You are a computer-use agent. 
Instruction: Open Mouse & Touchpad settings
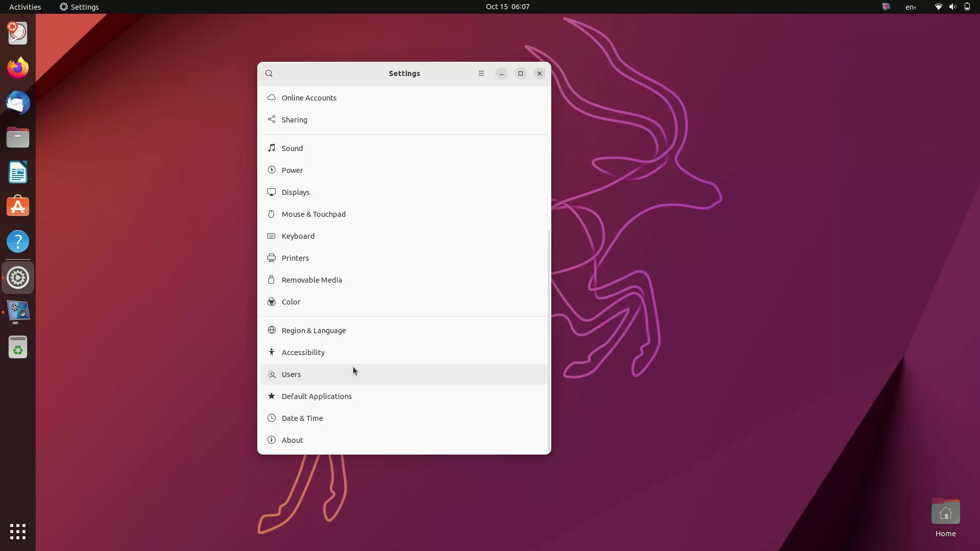(x=314, y=214)
